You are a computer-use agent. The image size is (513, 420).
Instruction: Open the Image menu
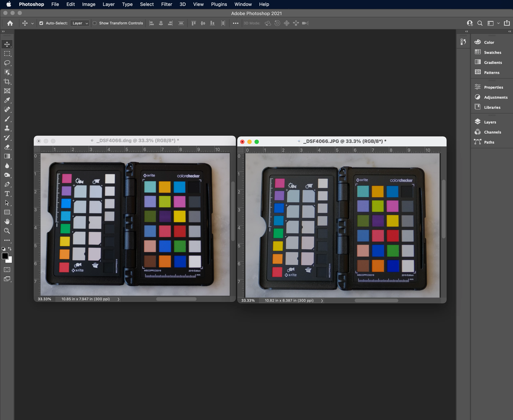(x=88, y=4)
